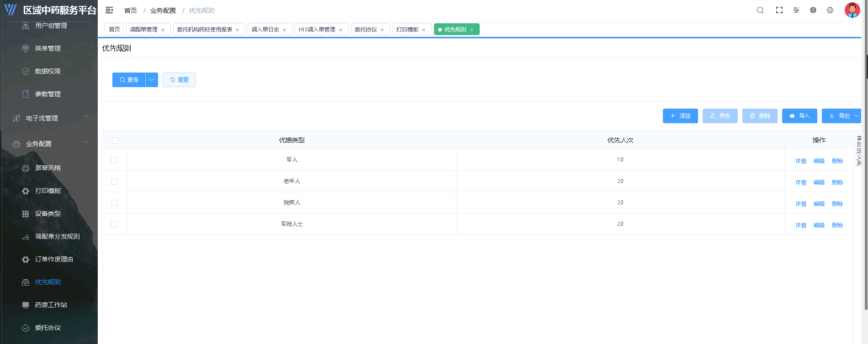The image size is (868, 344).
Task: Click the 优惠类型 column header
Action: point(292,140)
